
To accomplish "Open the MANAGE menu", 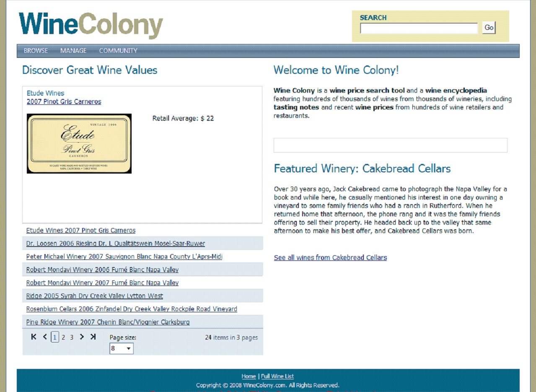I will click(73, 51).
